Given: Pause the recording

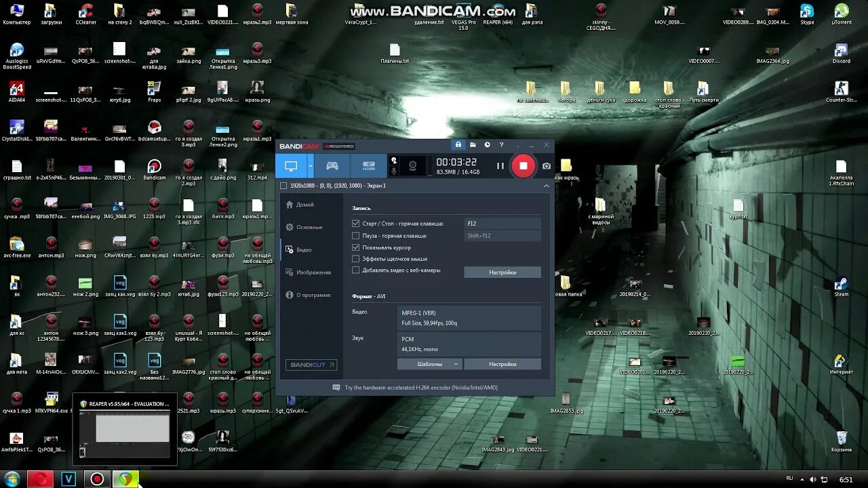Looking at the screenshot, I should pos(500,165).
